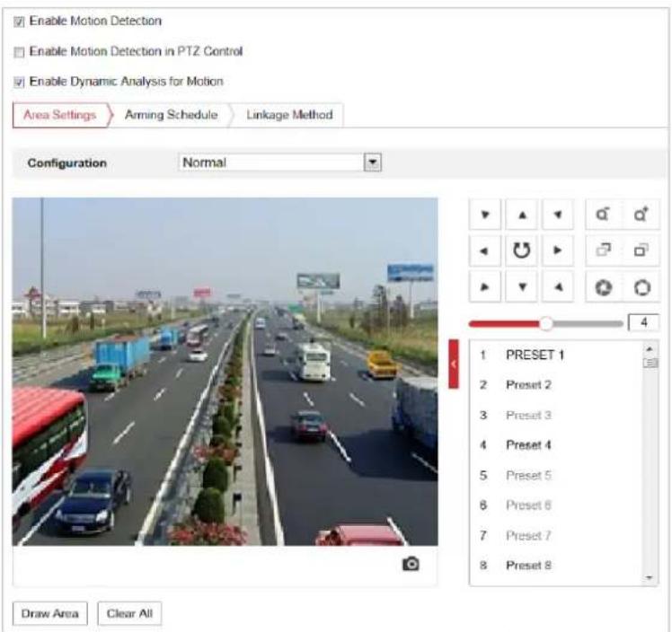
Task: Click the PTZ speed value field
Action: tap(643, 322)
